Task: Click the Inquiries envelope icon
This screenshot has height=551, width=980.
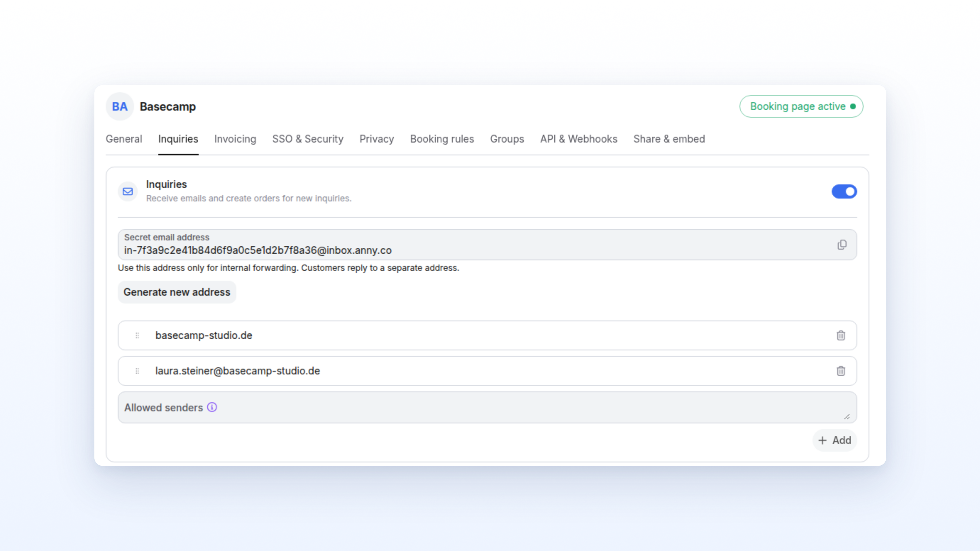Action: [128, 191]
